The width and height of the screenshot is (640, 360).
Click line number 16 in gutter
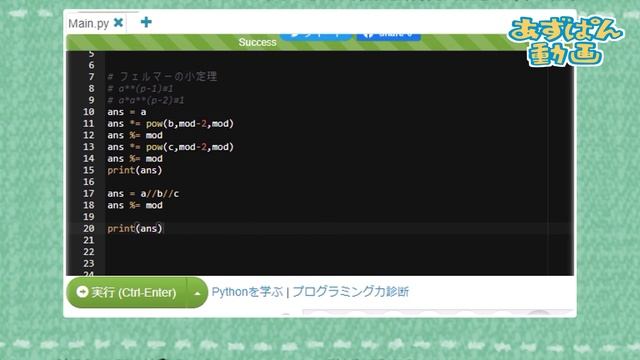click(x=89, y=182)
